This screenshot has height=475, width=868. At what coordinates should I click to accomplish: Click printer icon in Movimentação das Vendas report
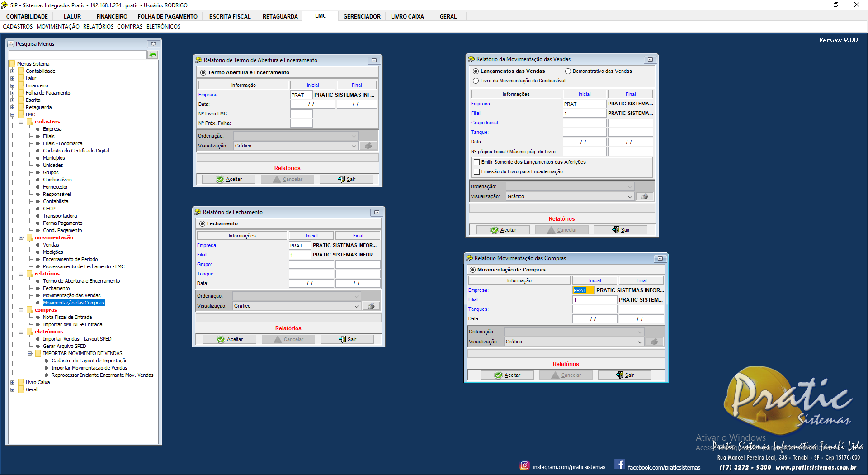coord(645,197)
